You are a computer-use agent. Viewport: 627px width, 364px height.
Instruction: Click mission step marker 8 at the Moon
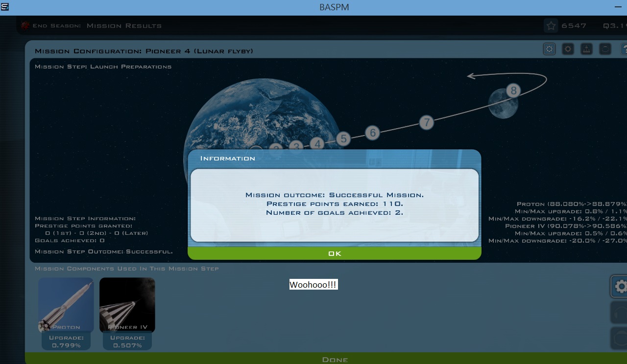coord(513,91)
